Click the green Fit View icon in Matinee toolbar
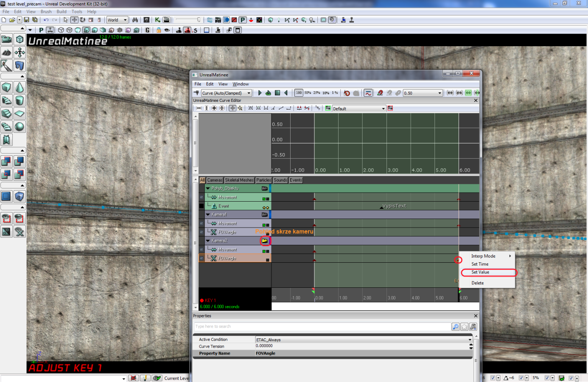Viewport: 588px width, 382px height. point(468,93)
